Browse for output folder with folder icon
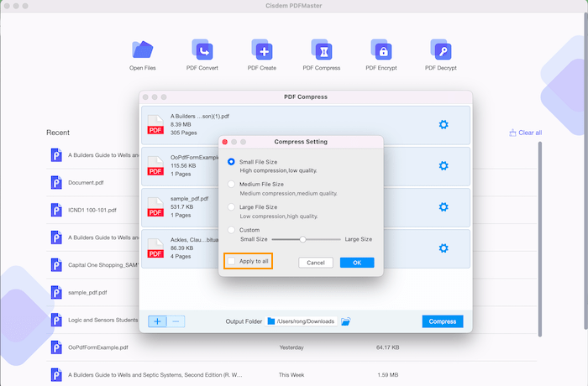Viewport: 588px width, 386px height. (x=346, y=321)
